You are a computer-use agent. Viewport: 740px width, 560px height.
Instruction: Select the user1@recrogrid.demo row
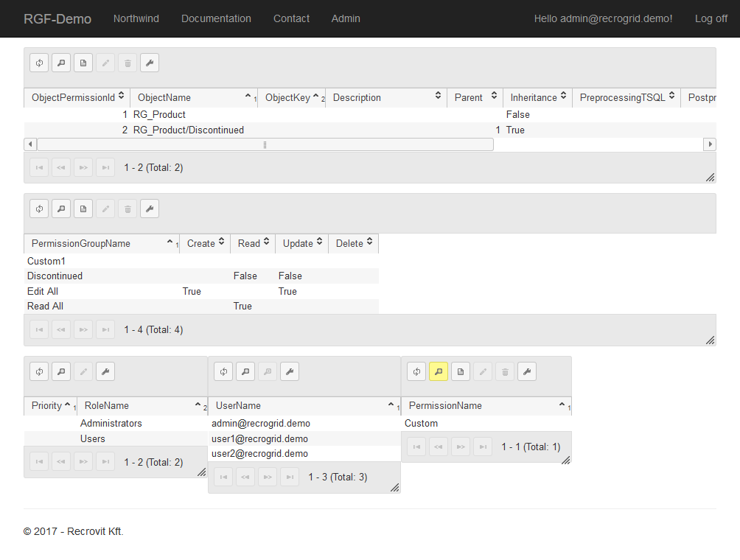tap(259, 438)
